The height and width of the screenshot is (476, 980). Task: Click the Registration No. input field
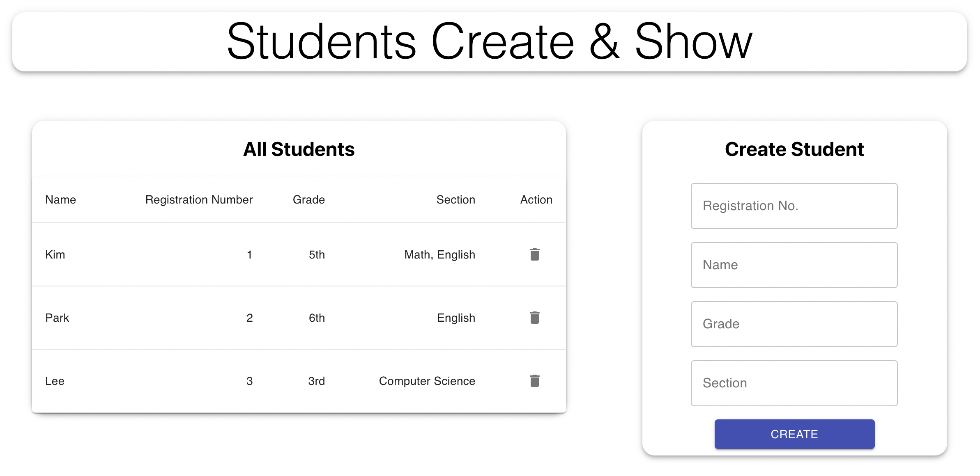coord(794,206)
